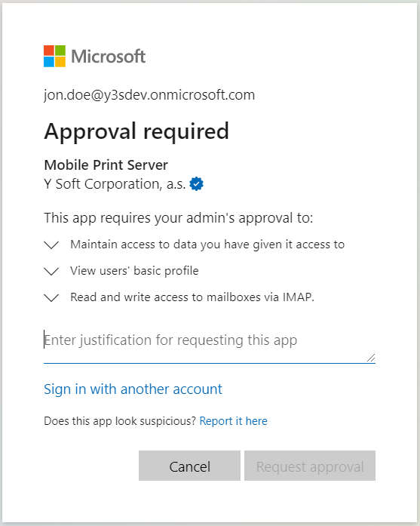Image resolution: width=420 pixels, height=526 pixels.
Task: Click the Microsoft wordmark text
Action: (x=109, y=57)
